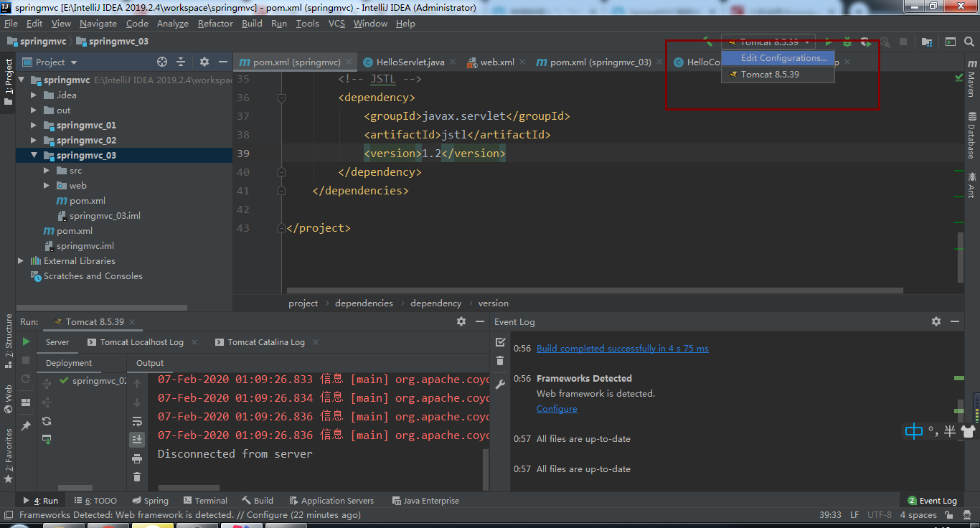
Task: Open the Spring tool window
Action: (151, 501)
